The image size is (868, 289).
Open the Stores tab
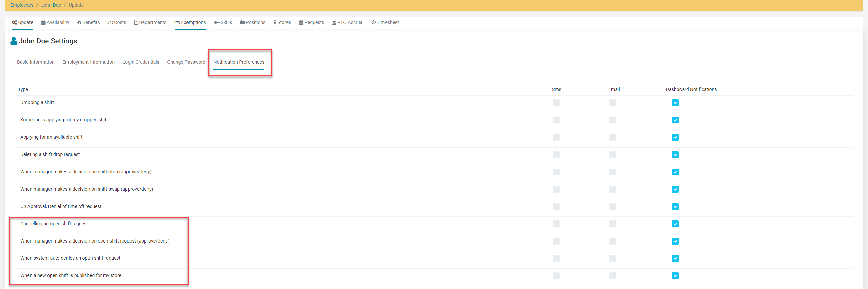point(282,22)
